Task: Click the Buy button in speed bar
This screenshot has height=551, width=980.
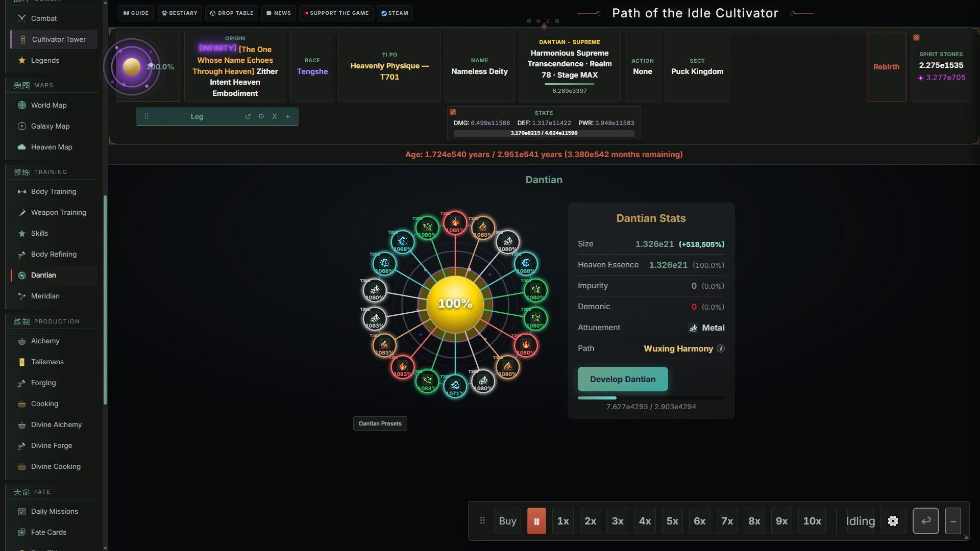Action: [507, 521]
